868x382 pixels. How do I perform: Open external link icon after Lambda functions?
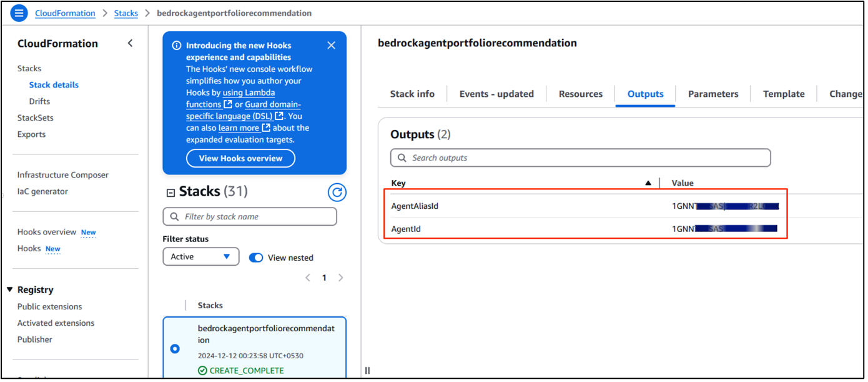[x=228, y=104]
